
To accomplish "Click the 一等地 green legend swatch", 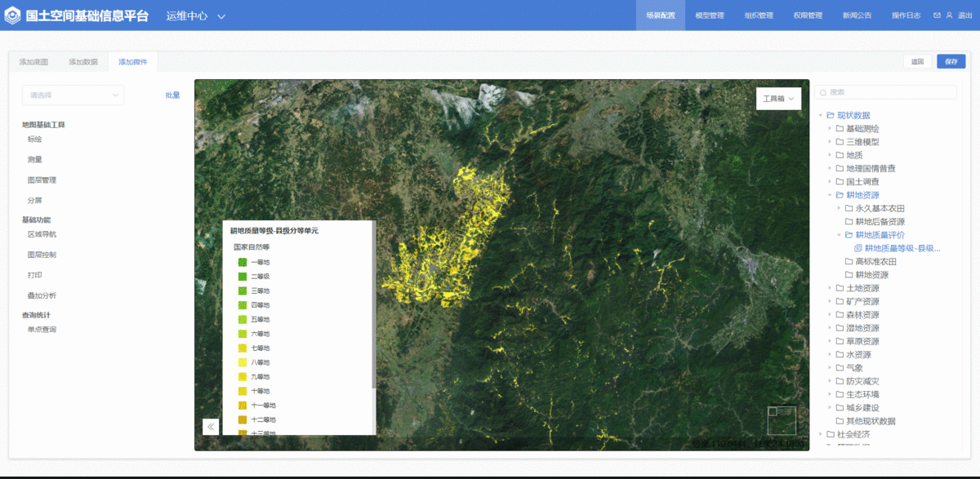I will tap(243, 263).
